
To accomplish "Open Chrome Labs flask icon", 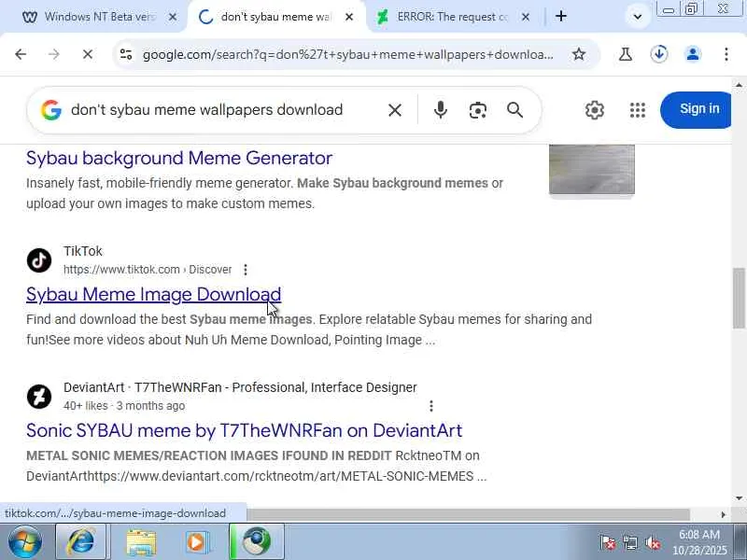I will click(x=625, y=54).
